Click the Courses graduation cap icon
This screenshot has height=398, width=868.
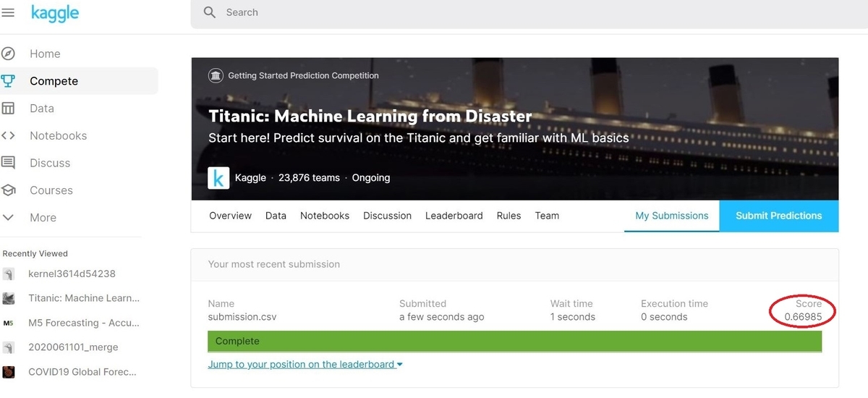pyautogui.click(x=9, y=190)
